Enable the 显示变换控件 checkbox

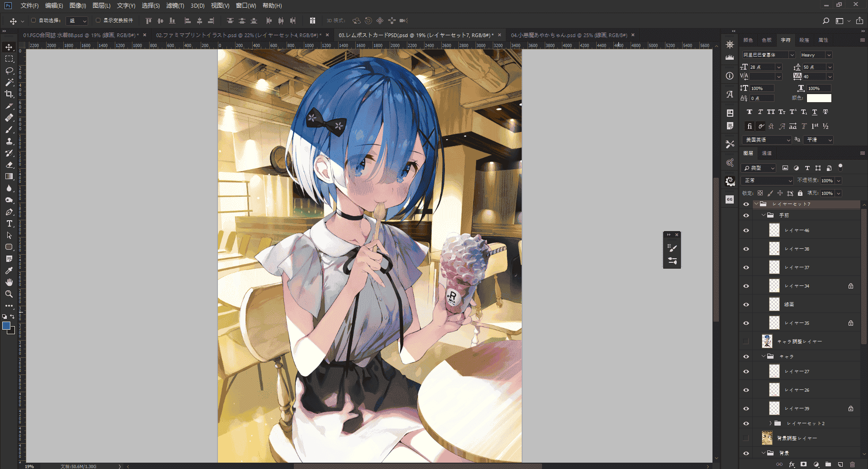[x=98, y=20]
